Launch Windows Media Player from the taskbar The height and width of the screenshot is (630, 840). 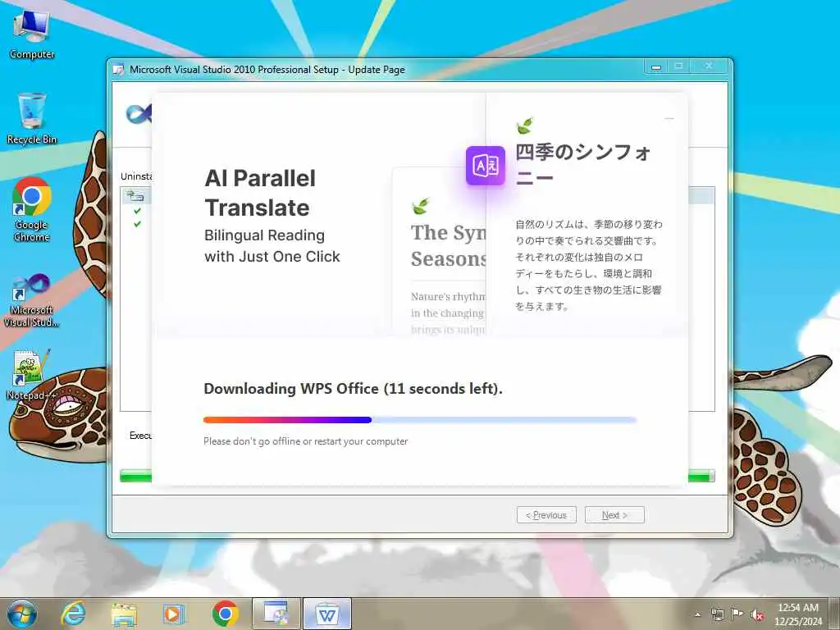point(173,614)
